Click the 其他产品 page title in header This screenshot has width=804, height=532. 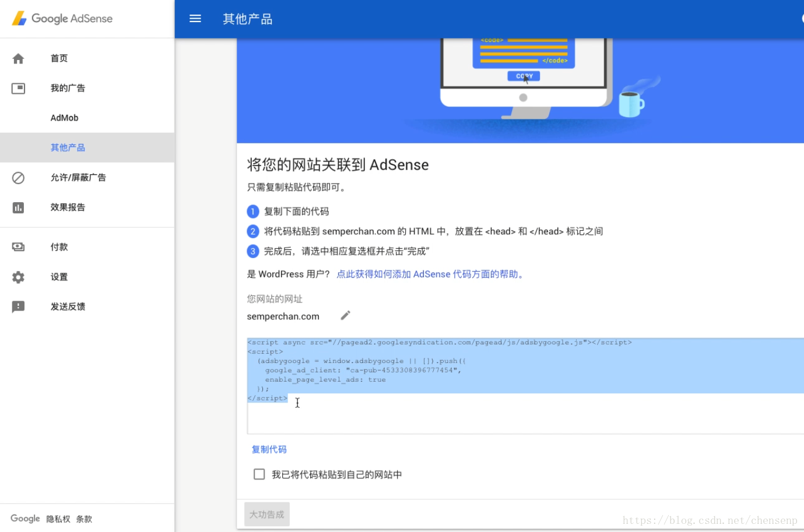click(248, 19)
